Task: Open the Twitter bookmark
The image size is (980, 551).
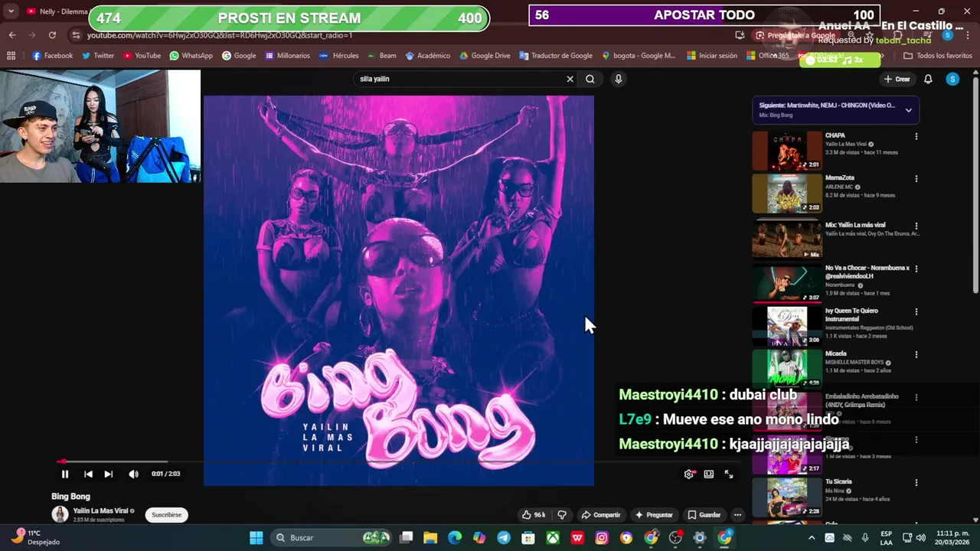Action: click(x=98, y=56)
